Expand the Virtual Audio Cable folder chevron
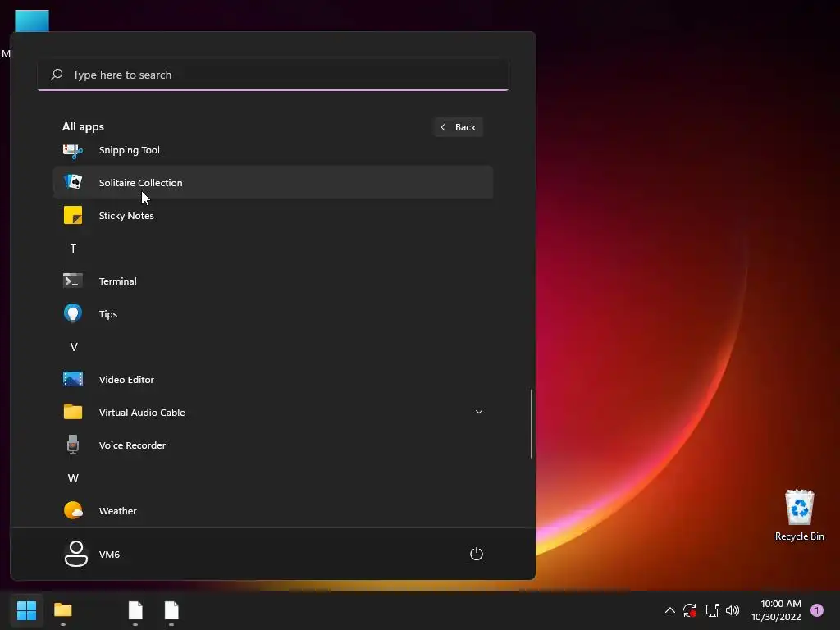 (x=479, y=412)
